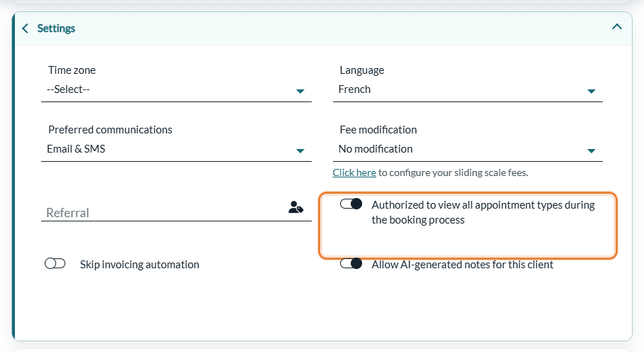Click the Time zone label
Viewport: 644px width, 352px height.
tap(72, 70)
